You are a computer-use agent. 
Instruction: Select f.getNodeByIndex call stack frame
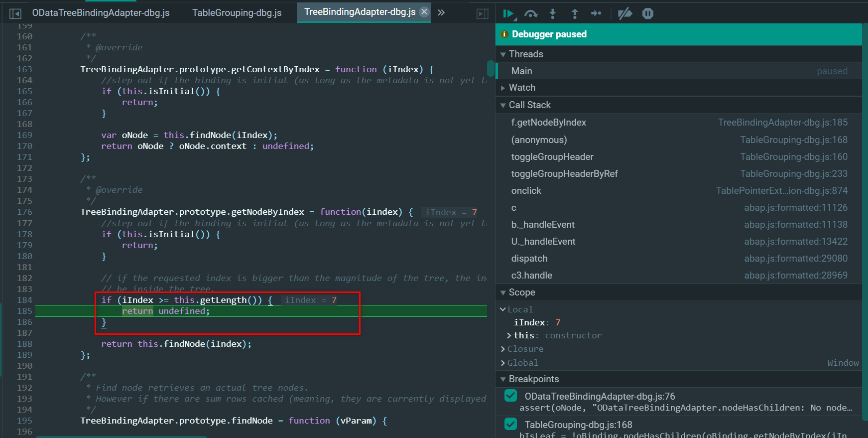point(679,123)
